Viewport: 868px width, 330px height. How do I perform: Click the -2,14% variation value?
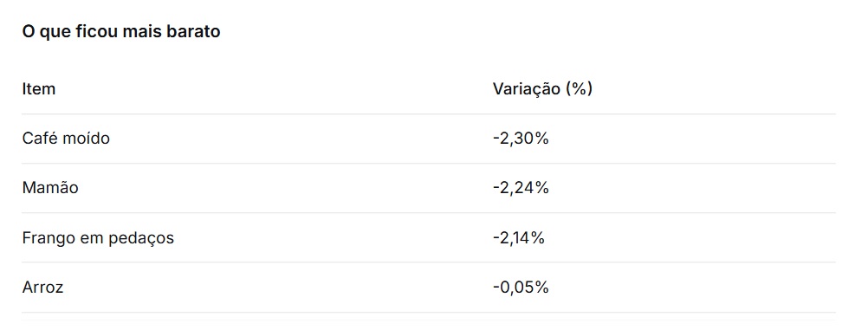[x=519, y=237]
